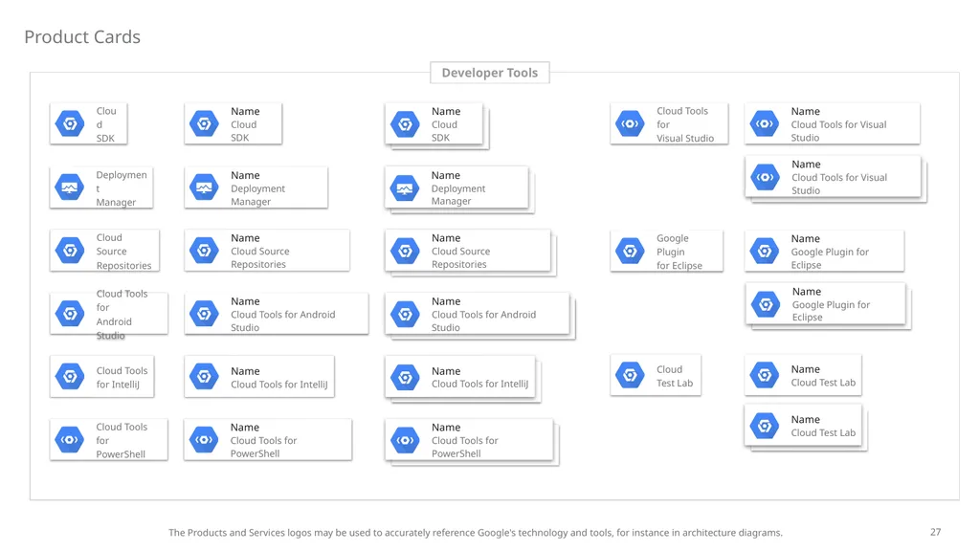
Task: Select the "Product Cards" slide title
Action: (82, 37)
